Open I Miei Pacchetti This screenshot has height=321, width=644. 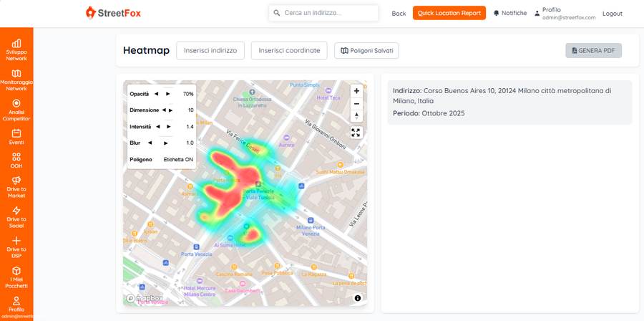16,277
